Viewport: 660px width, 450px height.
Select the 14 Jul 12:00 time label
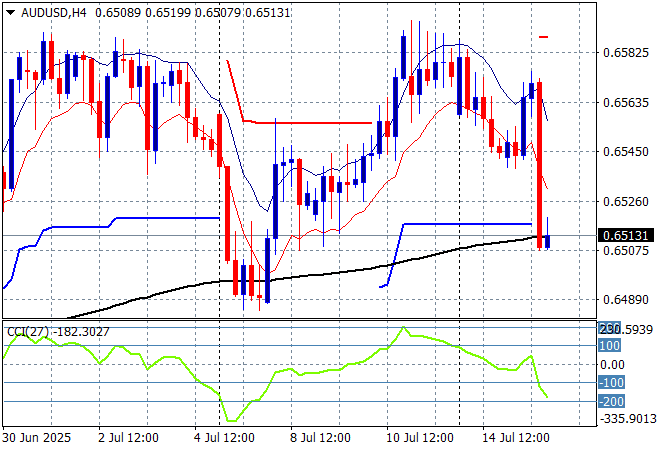point(515,438)
